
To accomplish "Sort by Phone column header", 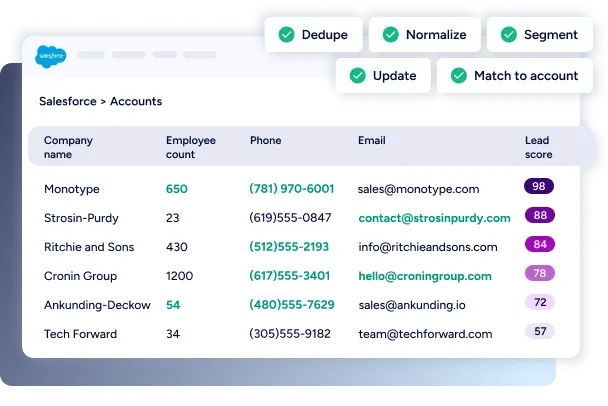I will [x=266, y=140].
